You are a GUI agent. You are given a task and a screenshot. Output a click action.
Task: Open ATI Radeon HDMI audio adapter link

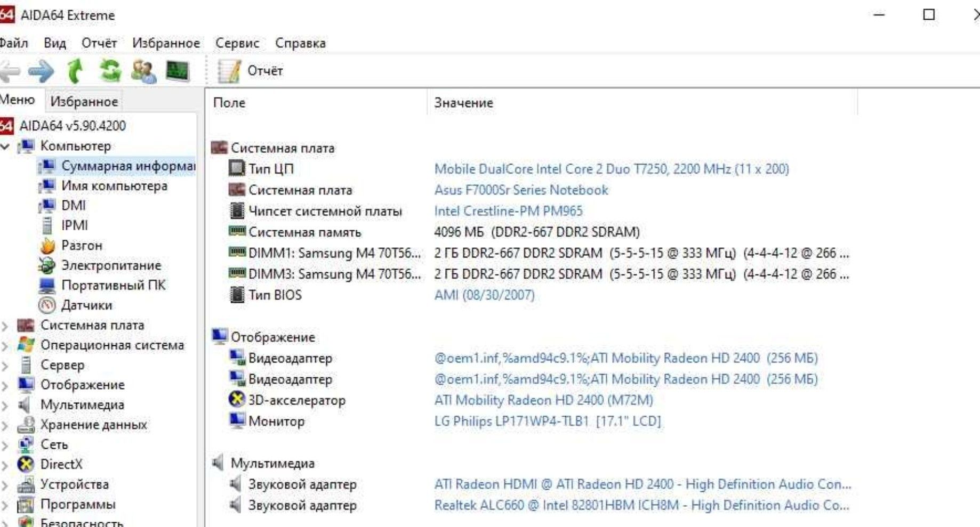coord(642,484)
